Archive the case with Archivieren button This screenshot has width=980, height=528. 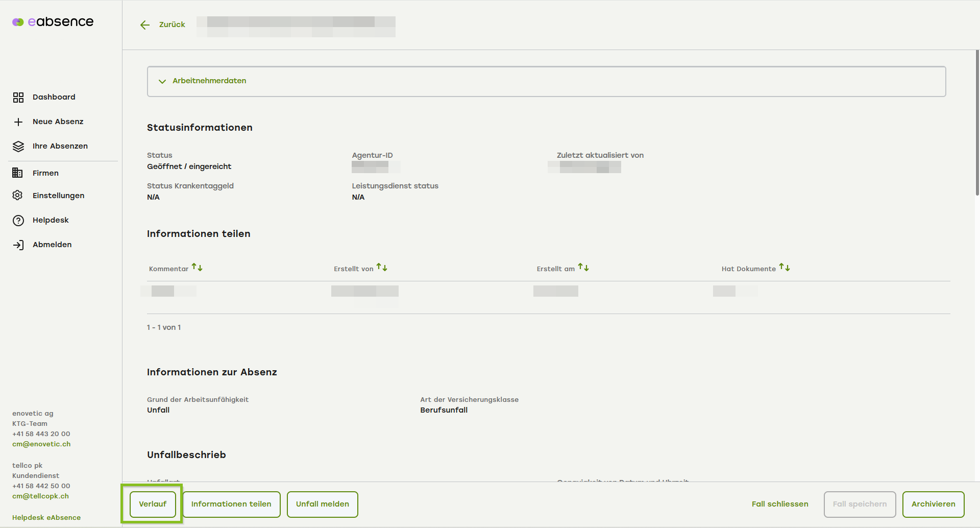[933, 504]
